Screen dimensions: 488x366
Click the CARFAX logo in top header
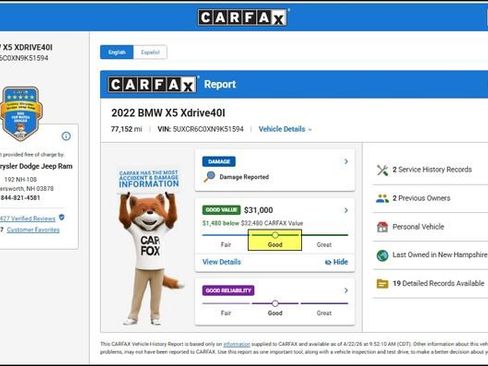click(242, 17)
